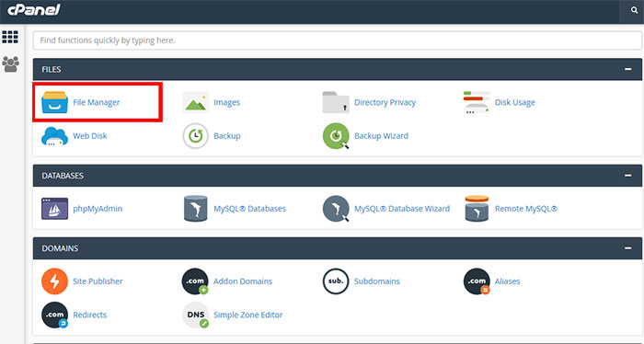Click the Simple Zone Editor link

pos(248,315)
